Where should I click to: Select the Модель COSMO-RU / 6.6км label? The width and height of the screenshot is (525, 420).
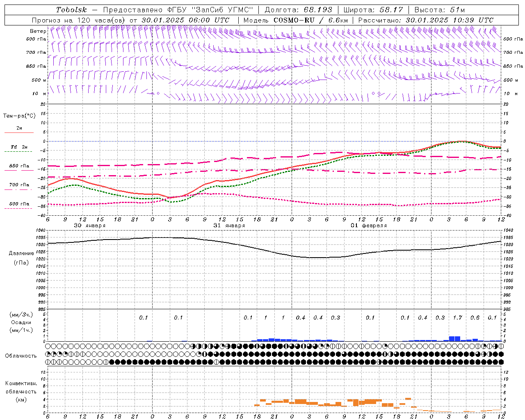coord(295,20)
